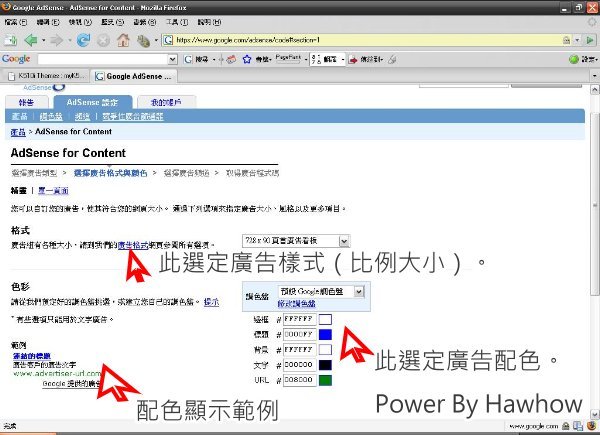Click the news icon beside the bookmark star
The width and height of the screenshot is (600, 435).
pos(231,59)
